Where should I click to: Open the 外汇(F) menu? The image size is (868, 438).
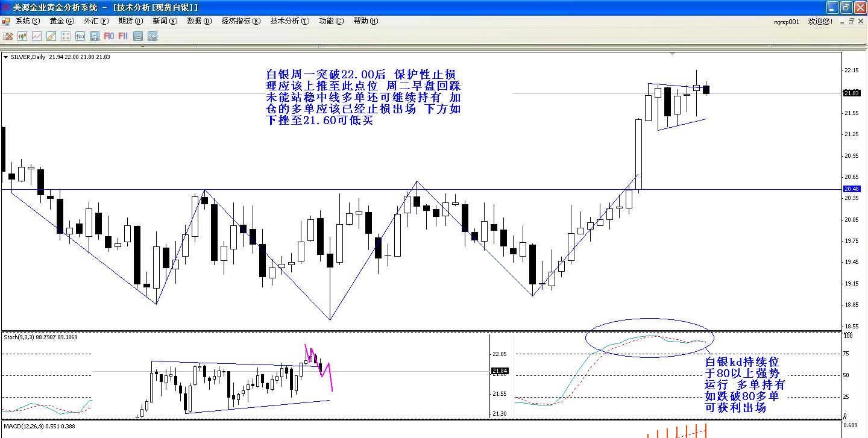96,21
